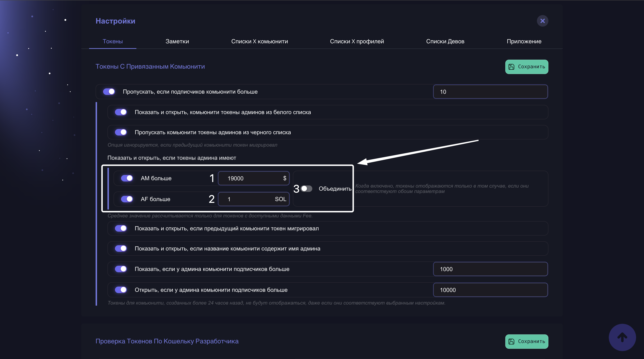
Task: Enable the Объединить toggle
Action: coord(307,188)
